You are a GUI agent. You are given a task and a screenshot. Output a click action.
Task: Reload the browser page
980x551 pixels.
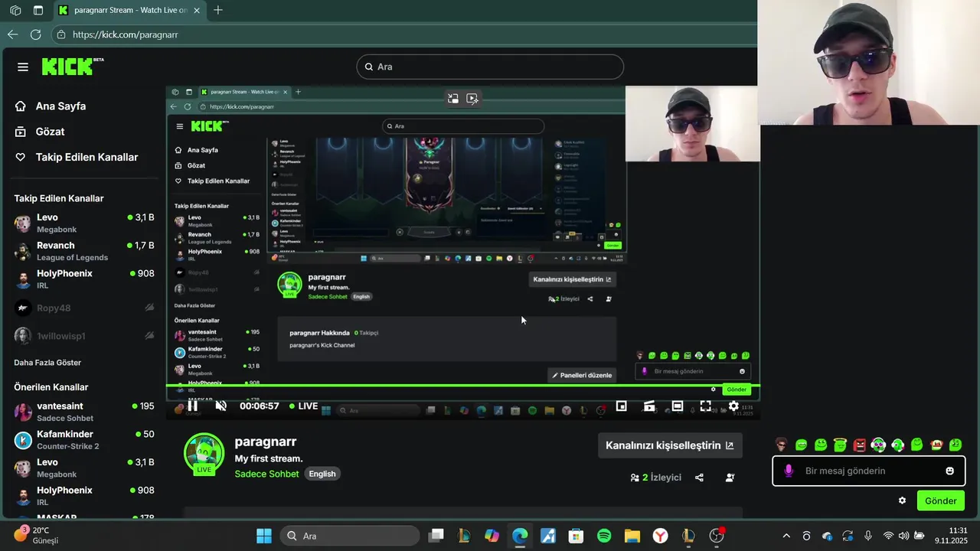(35, 34)
